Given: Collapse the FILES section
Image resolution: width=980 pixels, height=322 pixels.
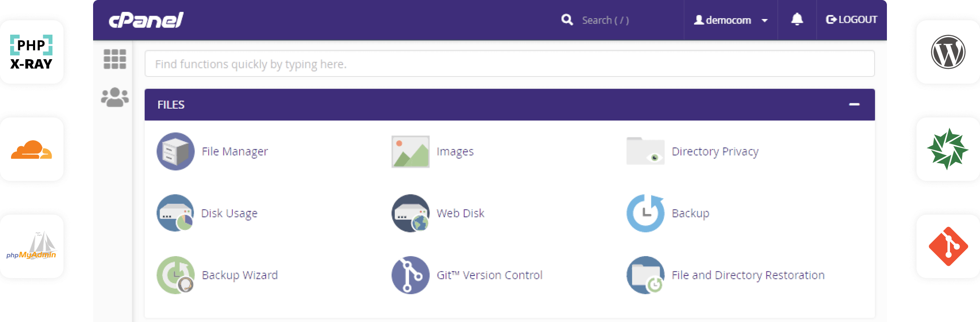Looking at the screenshot, I should click(854, 104).
